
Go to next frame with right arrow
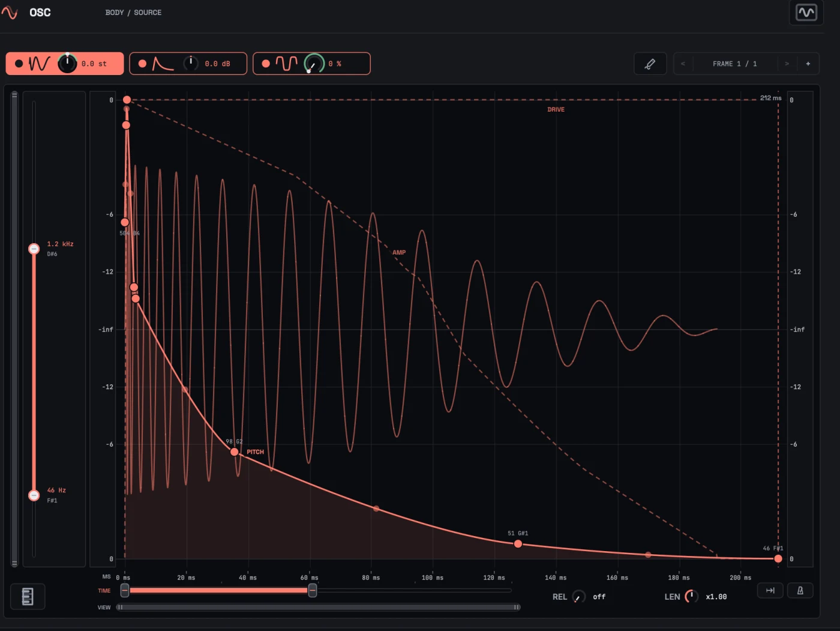coord(787,64)
